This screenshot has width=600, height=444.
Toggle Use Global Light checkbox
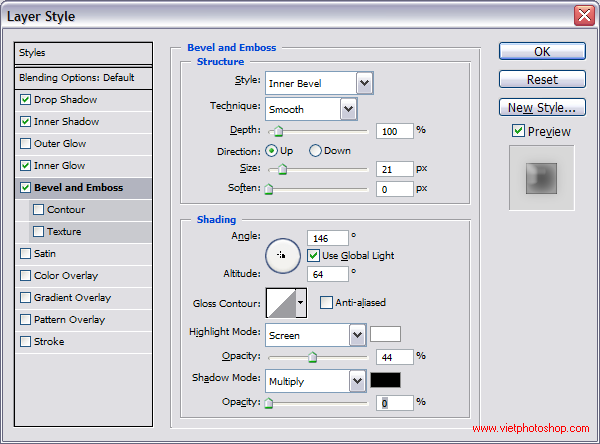tap(314, 255)
